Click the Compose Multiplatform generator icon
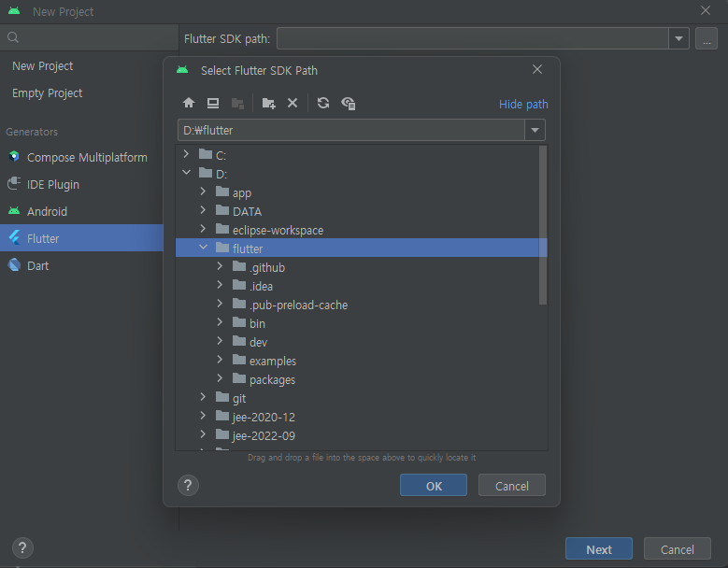 click(14, 157)
